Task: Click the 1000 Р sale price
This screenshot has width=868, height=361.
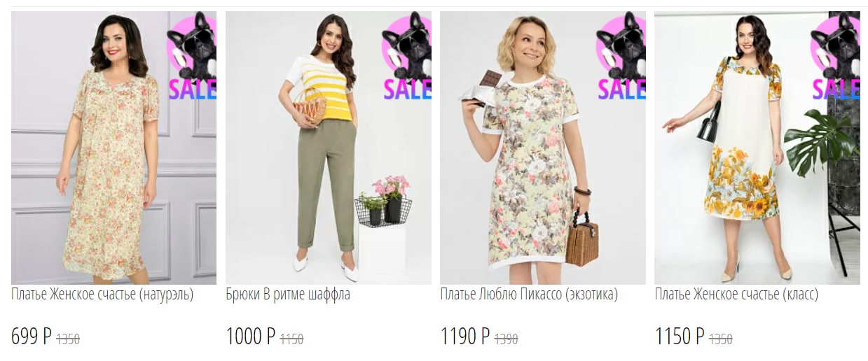Action: coord(251,337)
